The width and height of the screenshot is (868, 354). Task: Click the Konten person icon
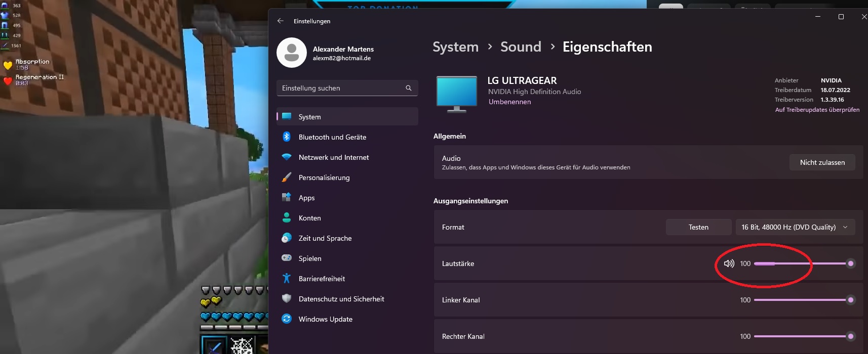(x=287, y=217)
